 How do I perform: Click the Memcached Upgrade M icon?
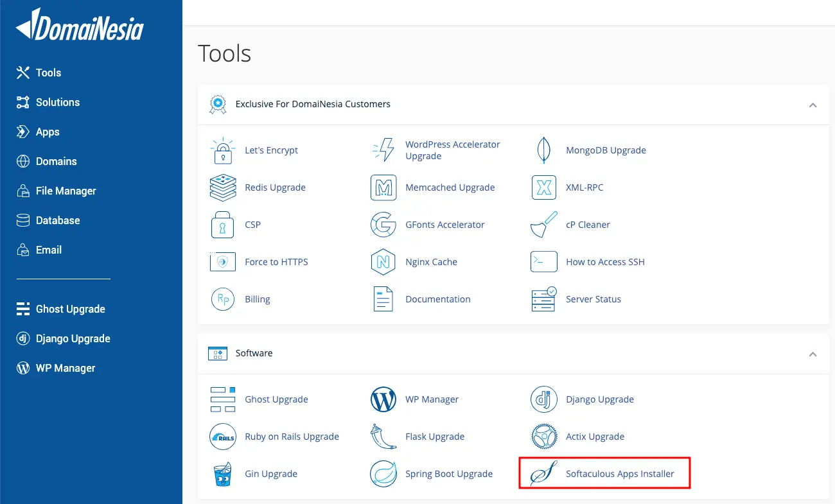(383, 187)
